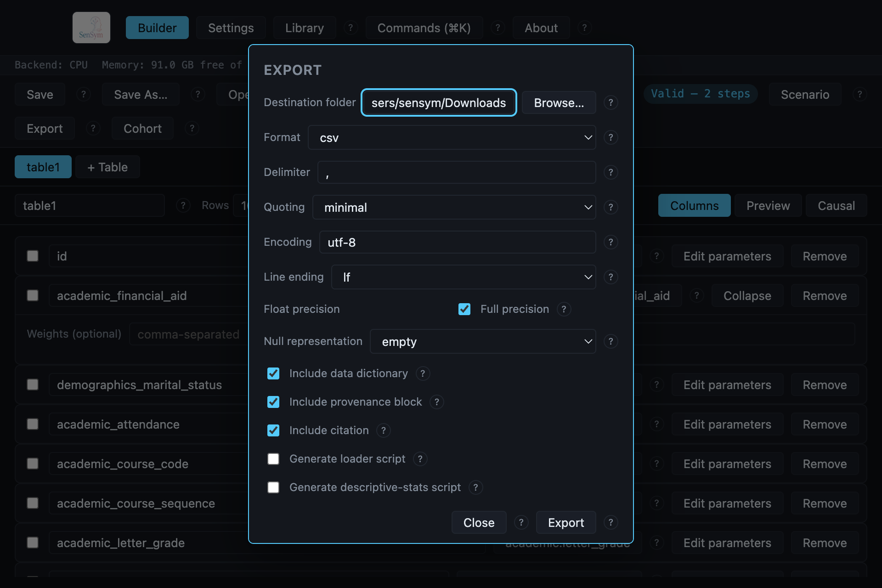The image size is (882, 588).
Task: Select academic_financial_aid column checkbox
Action: tap(33, 295)
